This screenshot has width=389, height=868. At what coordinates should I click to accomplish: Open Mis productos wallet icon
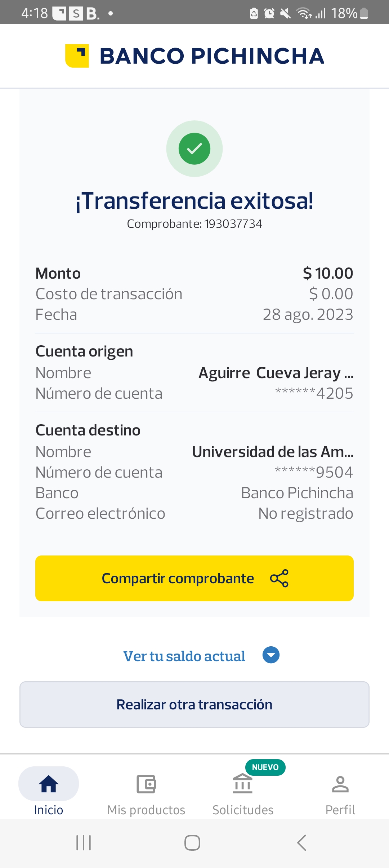(x=146, y=784)
